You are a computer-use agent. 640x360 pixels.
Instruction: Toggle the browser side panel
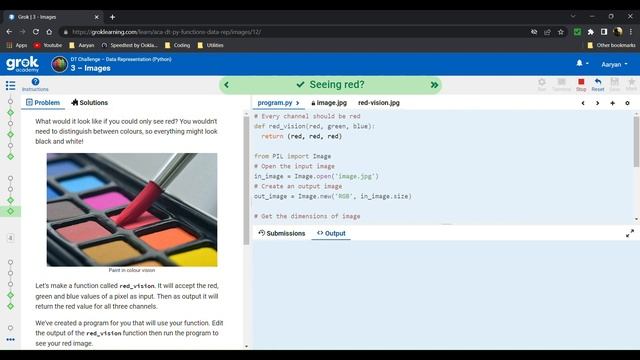[x=604, y=32]
